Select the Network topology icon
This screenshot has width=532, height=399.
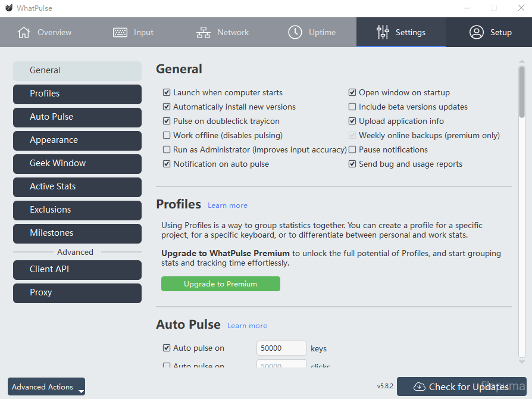(204, 32)
